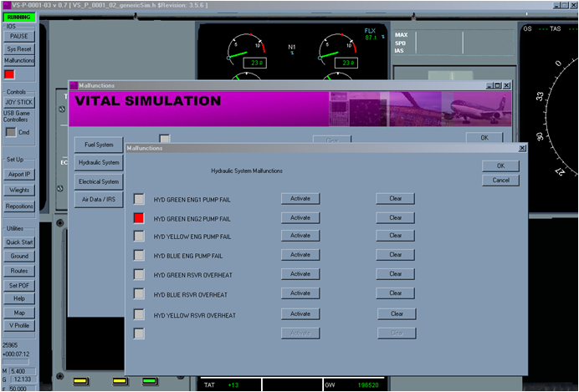Toggle the Cmd checkbox under USB Game Controllers

coord(11,132)
